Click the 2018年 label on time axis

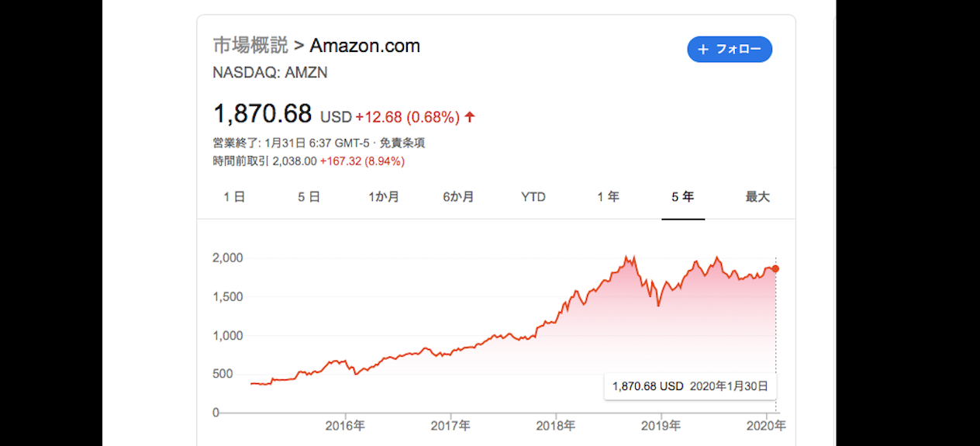tap(556, 426)
